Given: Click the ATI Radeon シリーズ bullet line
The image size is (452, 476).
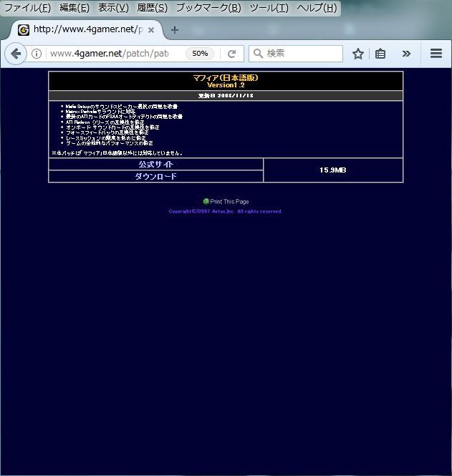Looking at the screenshot, I should click(x=105, y=122).
